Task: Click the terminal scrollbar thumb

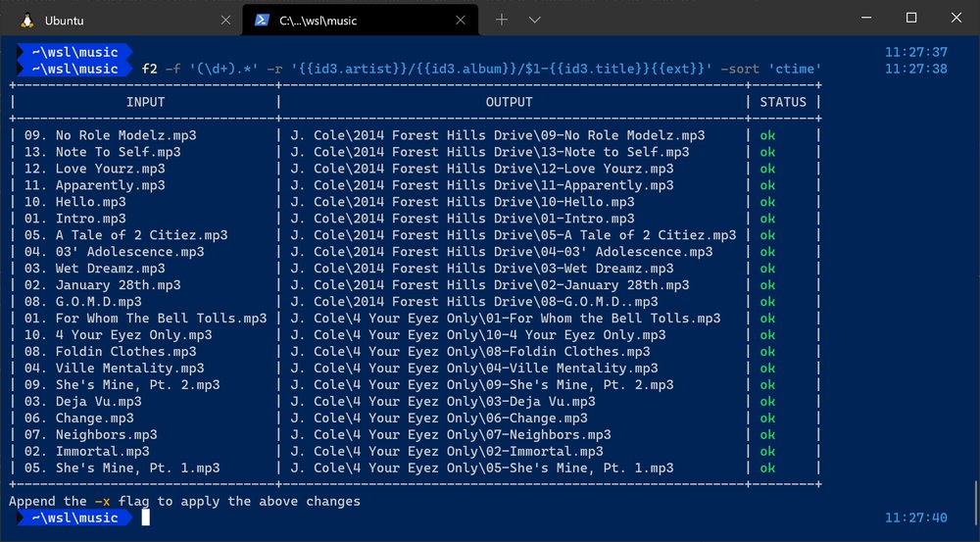Action: pos(976,503)
